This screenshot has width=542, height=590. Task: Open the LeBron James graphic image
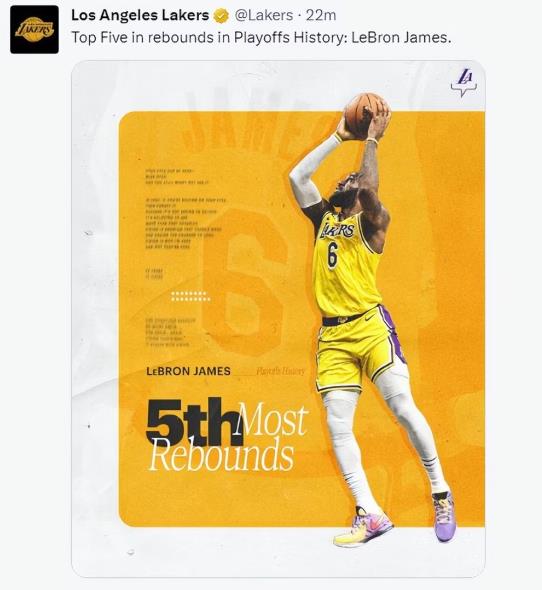click(278, 318)
